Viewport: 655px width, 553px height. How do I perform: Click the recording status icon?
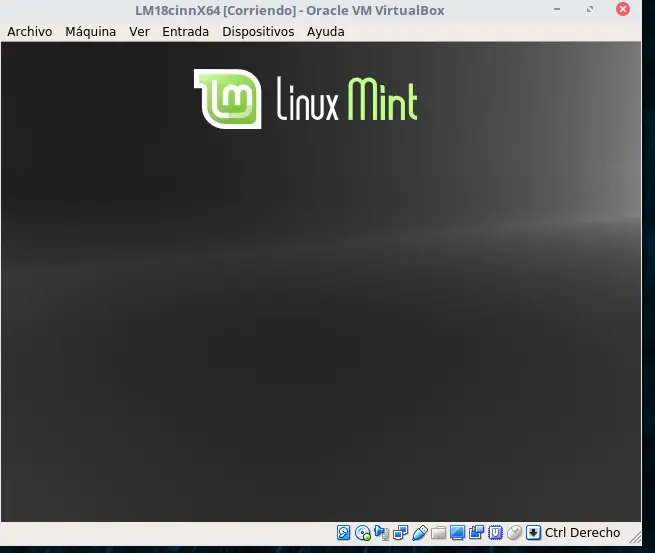click(x=476, y=533)
